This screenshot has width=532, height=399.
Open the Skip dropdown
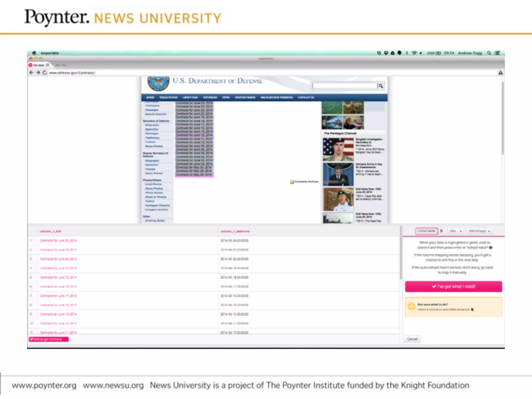(456, 231)
